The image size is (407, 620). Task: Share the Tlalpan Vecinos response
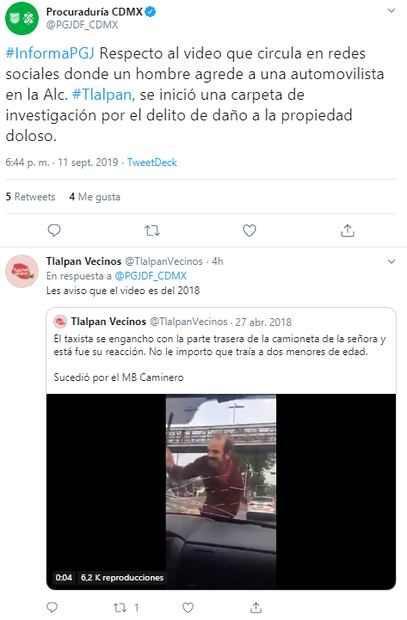256,607
